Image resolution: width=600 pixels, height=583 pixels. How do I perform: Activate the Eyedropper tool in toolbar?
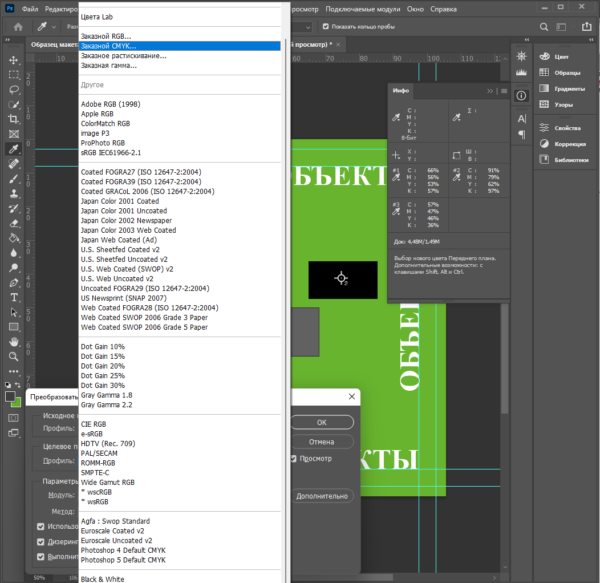point(14,149)
